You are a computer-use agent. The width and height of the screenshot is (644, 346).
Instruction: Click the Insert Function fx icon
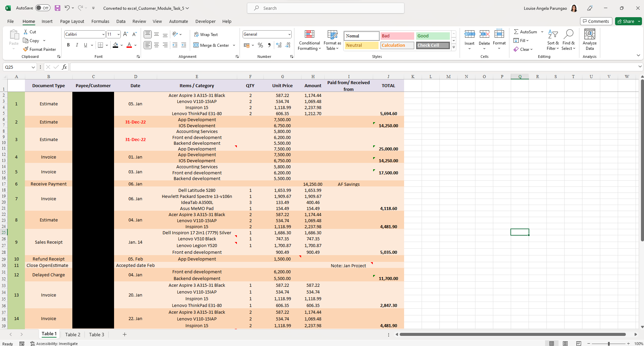click(64, 67)
